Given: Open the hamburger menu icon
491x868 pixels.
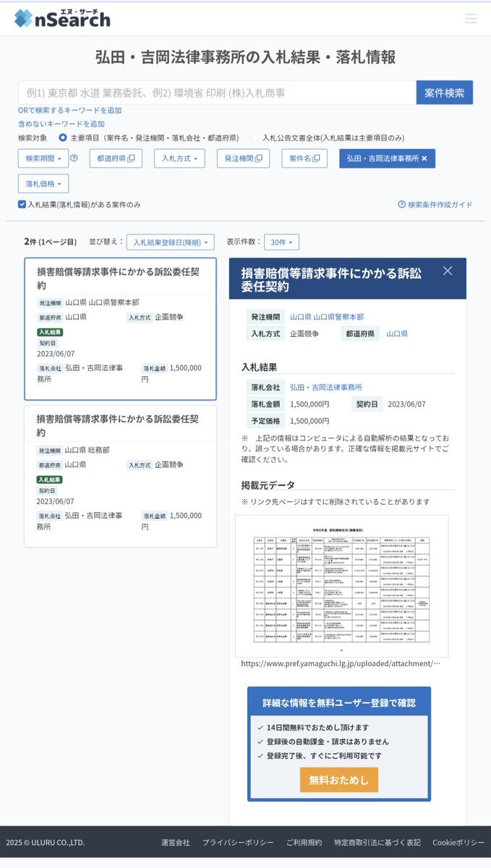Looking at the screenshot, I should click(471, 18).
